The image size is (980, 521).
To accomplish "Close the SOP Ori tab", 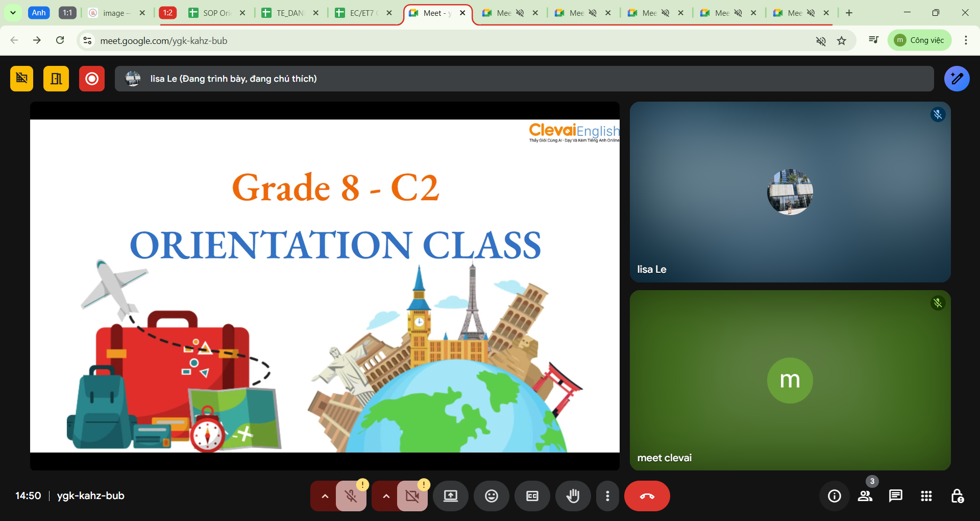I will (x=242, y=13).
